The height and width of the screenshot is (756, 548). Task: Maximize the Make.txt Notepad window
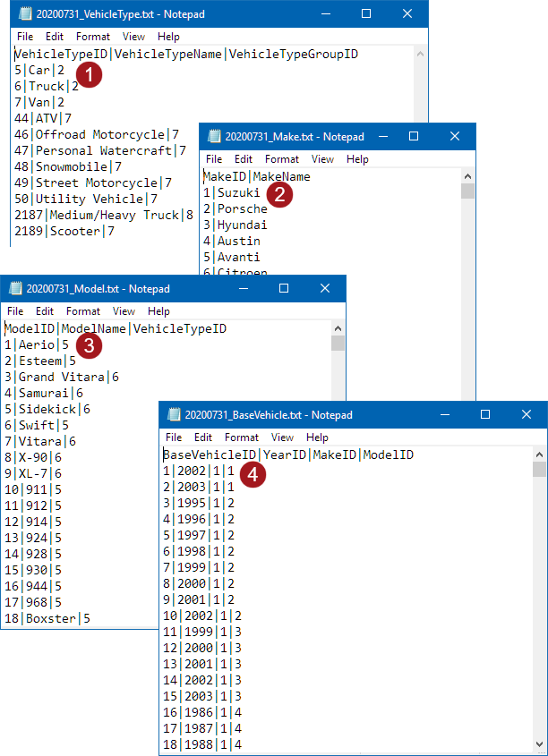point(414,137)
